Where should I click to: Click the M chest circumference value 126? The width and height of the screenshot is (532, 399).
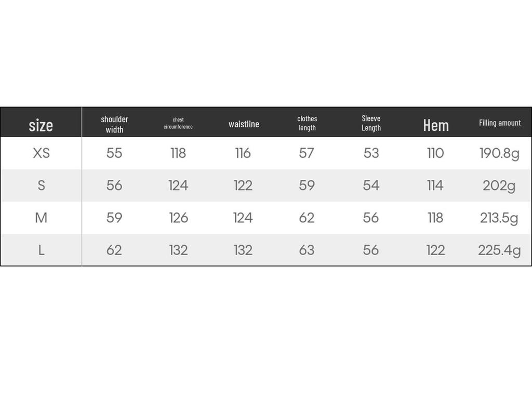click(x=178, y=218)
